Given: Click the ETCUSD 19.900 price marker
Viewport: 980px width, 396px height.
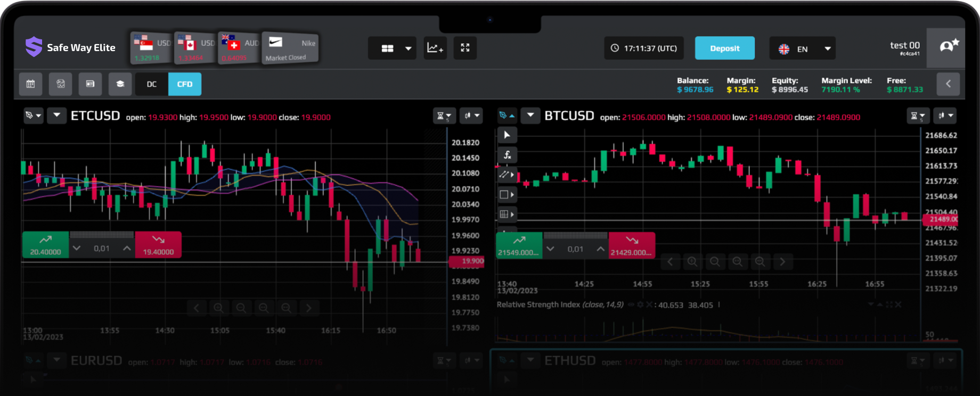Looking at the screenshot, I should [467, 261].
